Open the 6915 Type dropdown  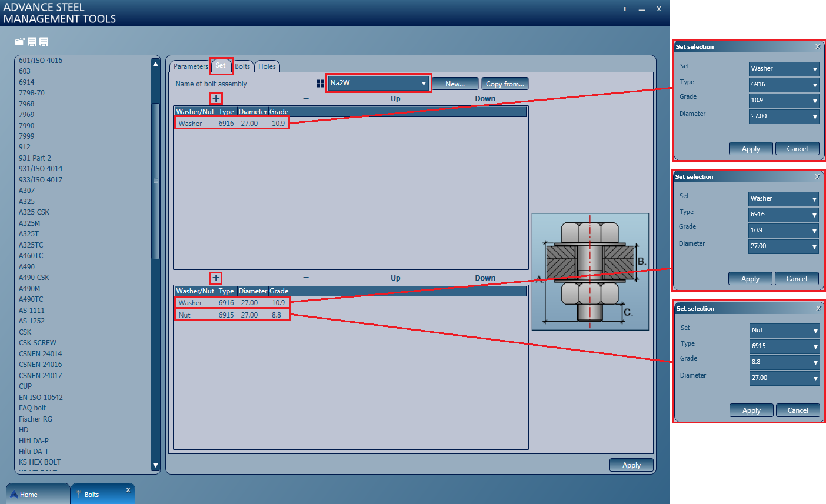pyautogui.click(x=784, y=346)
